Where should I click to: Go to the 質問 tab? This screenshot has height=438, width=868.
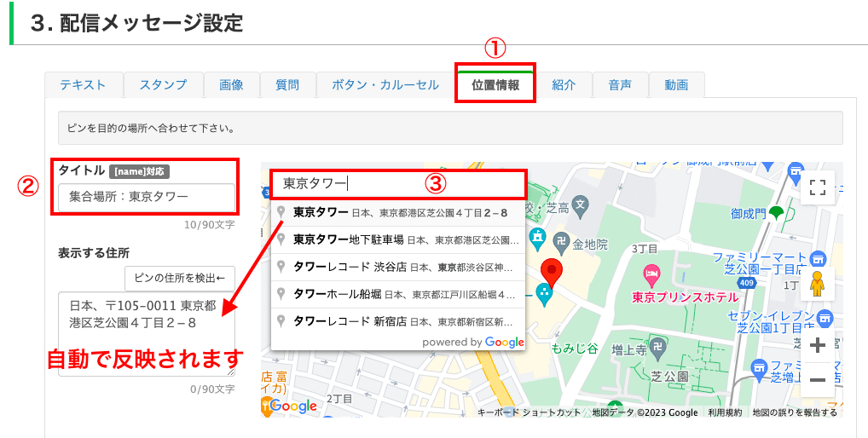287,85
